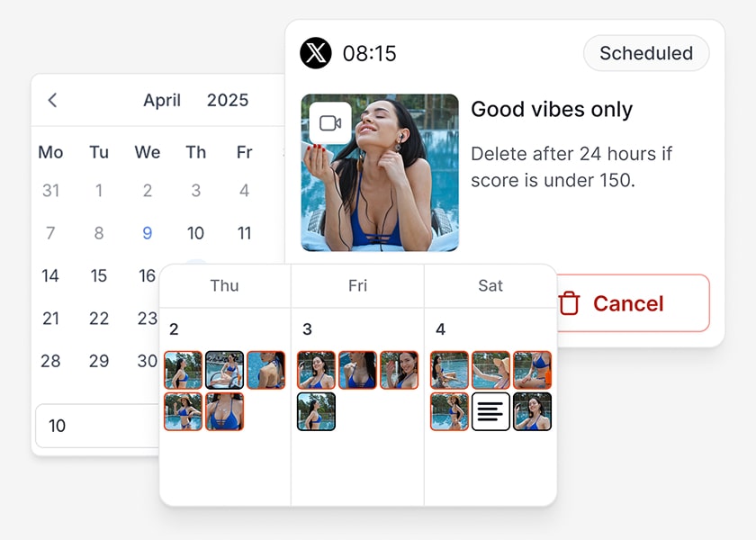Screen dimensions: 756x540
Task: Open the text post icon on Saturday
Action: click(x=490, y=411)
